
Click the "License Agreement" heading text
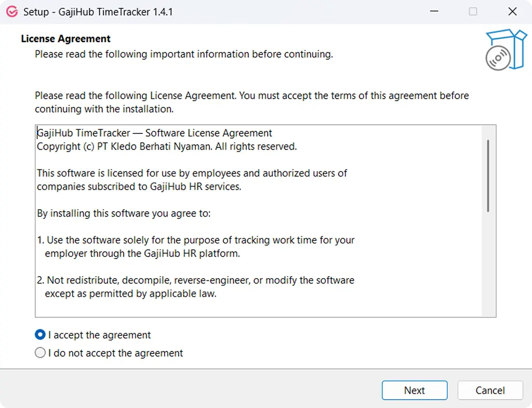pyautogui.click(x=66, y=38)
